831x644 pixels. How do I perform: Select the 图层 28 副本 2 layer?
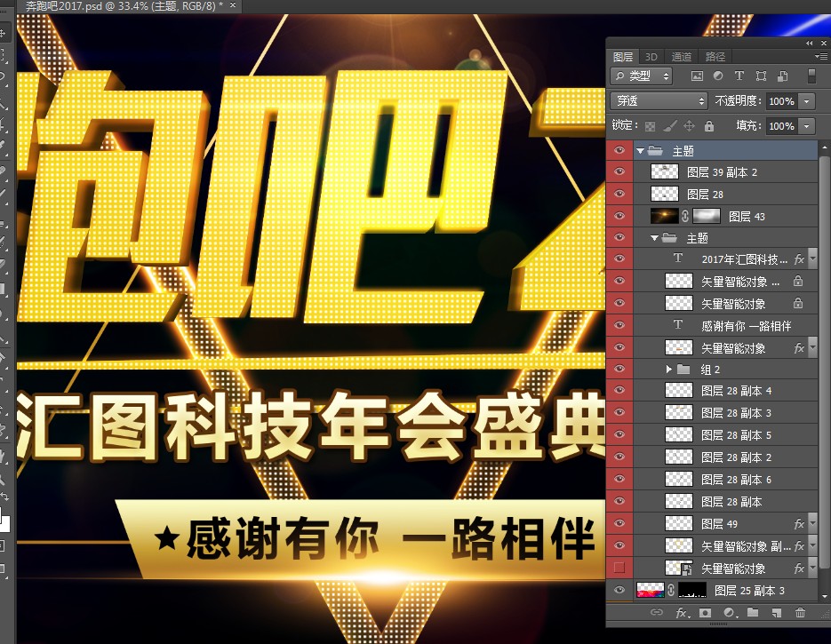[x=725, y=457]
